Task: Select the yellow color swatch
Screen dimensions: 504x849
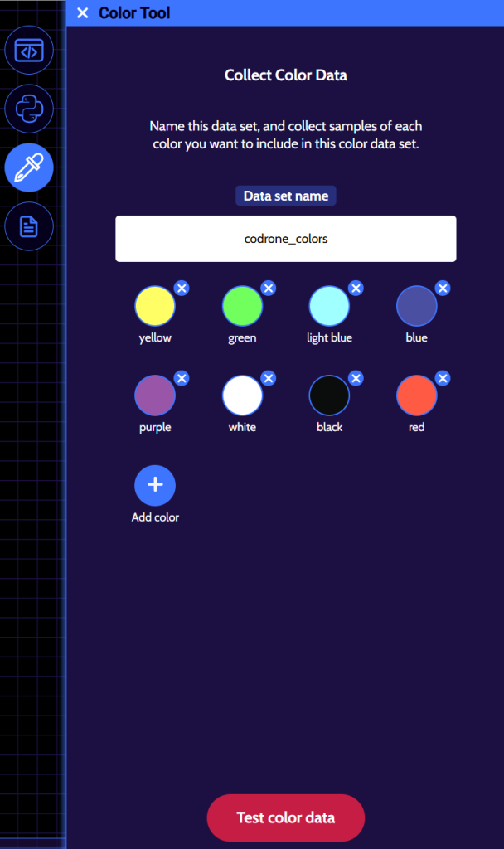Action: [155, 307]
